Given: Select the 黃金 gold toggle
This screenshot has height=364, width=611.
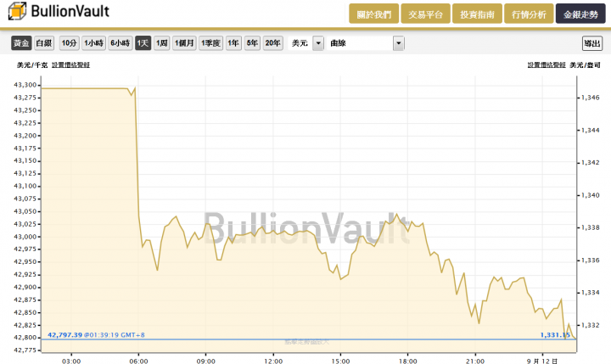Looking at the screenshot, I should [x=21, y=43].
